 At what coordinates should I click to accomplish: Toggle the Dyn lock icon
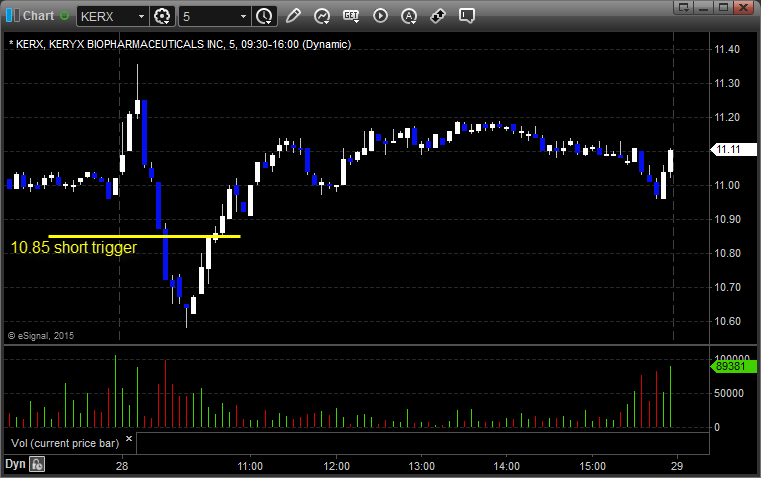(x=37, y=464)
